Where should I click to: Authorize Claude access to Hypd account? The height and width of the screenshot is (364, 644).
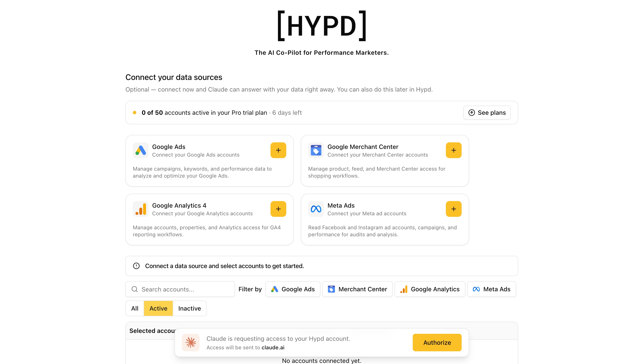[437, 343]
